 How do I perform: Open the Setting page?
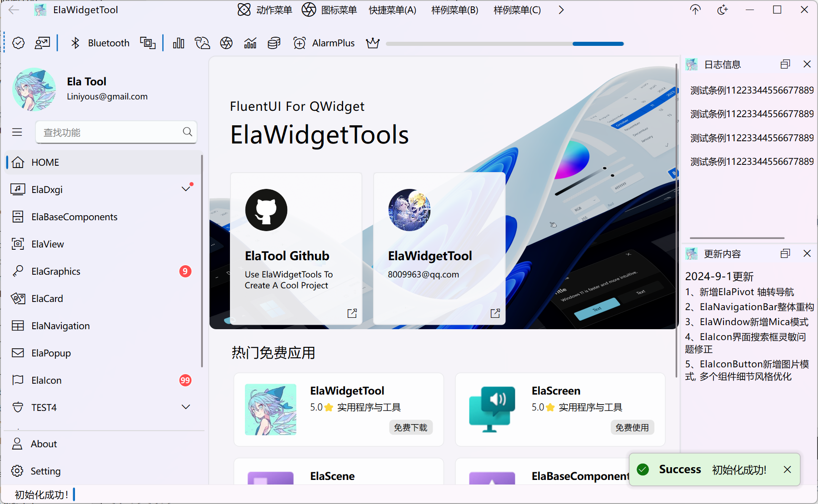[104, 471]
